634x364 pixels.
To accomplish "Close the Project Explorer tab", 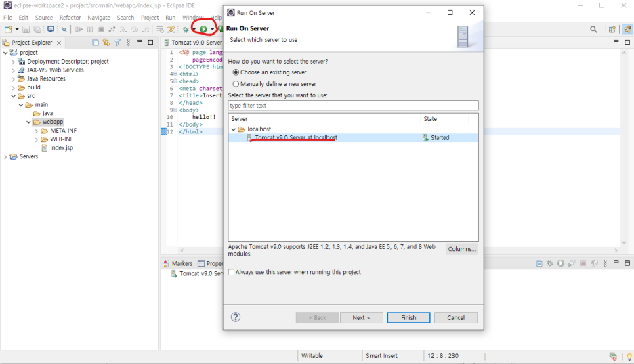I will 59,43.
